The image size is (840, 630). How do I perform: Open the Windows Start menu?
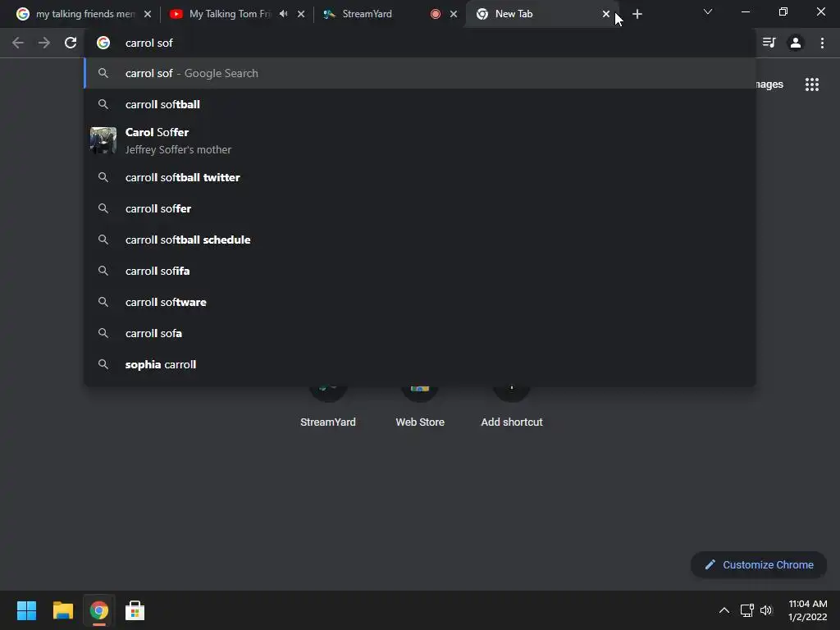26,610
